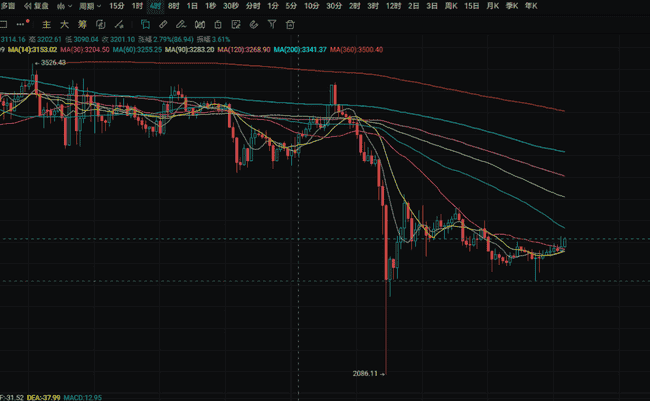Click the 大 toolbar icon
This screenshot has width=650, height=401.
(x=64, y=23)
